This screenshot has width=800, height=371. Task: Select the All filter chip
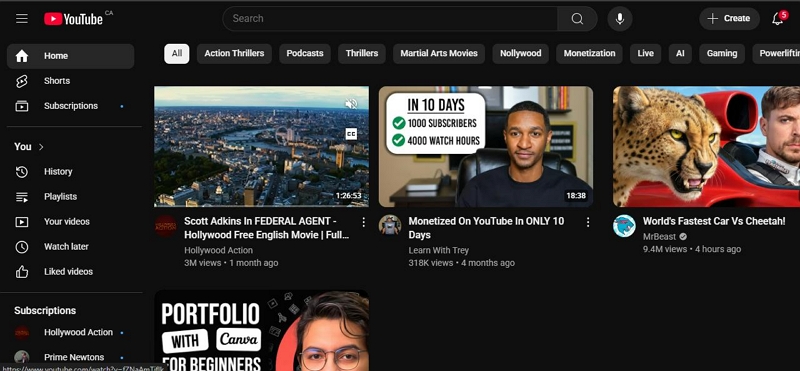[x=177, y=54]
